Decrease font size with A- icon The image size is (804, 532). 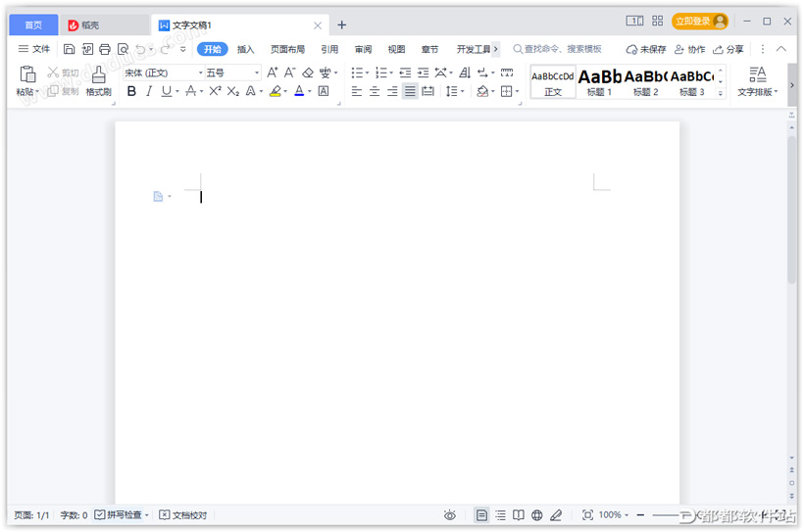pos(289,73)
